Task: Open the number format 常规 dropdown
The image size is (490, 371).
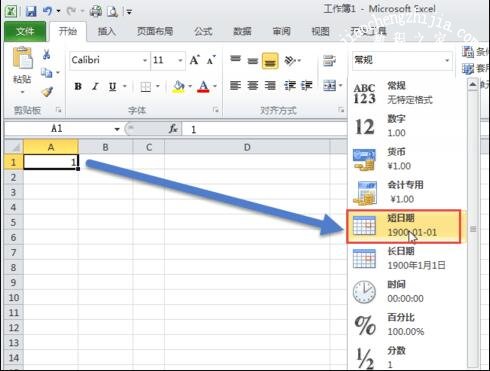Action: pyautogui.click(x=447, y=61)
